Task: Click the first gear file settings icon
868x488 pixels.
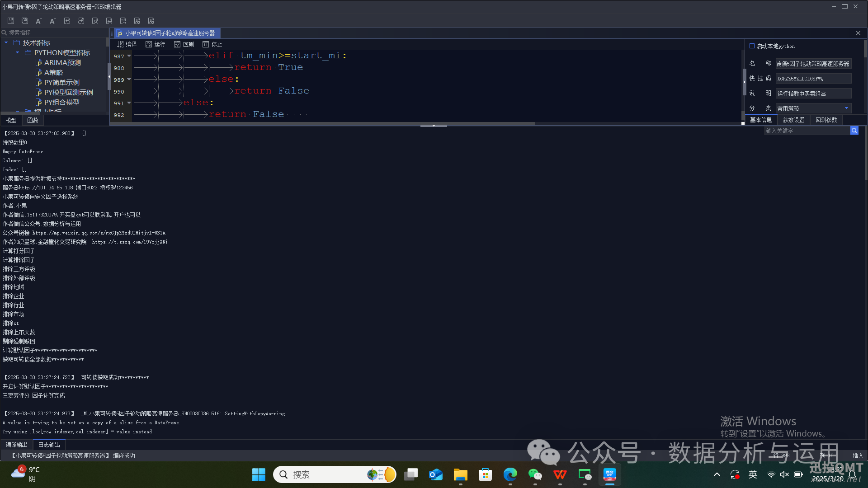Action: [137, 21]
